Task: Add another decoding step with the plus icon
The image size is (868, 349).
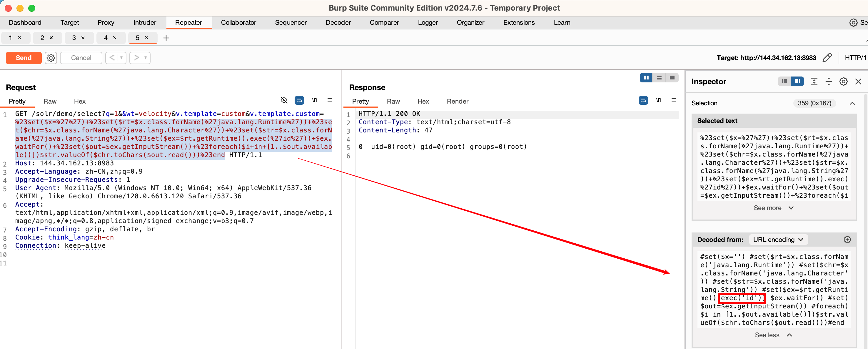Action: click(848, 240)
